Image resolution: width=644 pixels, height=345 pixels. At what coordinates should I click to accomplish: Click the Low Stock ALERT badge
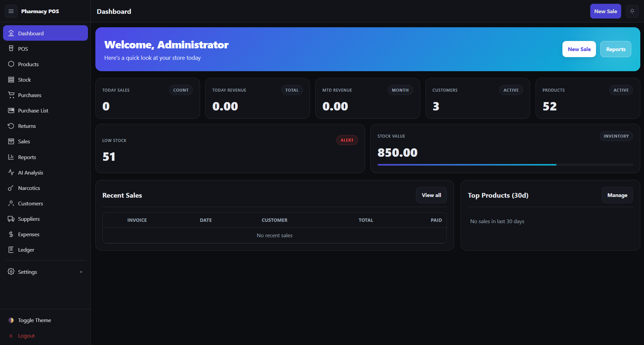click(x=347, y=140)
